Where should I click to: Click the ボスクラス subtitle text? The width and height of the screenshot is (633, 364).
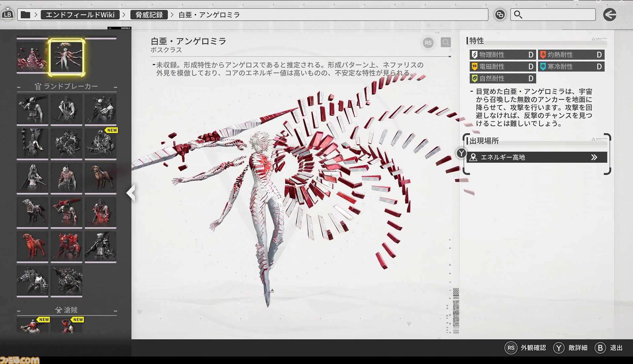coord(166,50)
